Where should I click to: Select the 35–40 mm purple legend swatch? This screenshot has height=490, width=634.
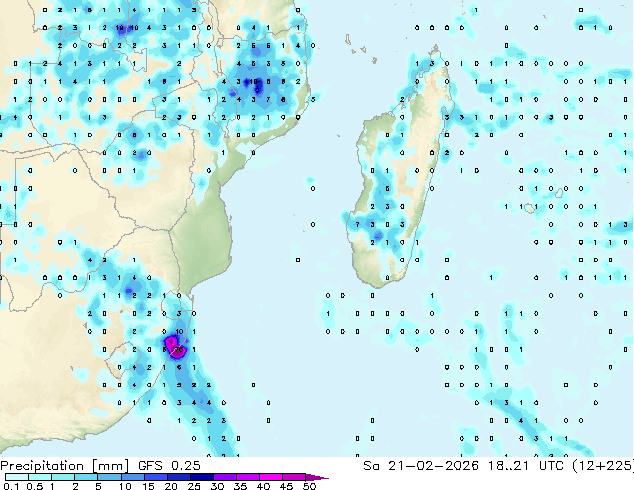click(248, 477)
